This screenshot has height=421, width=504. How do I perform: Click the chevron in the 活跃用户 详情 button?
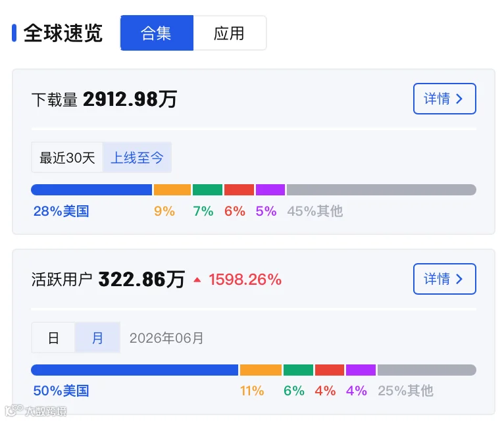tap(459, 279)
